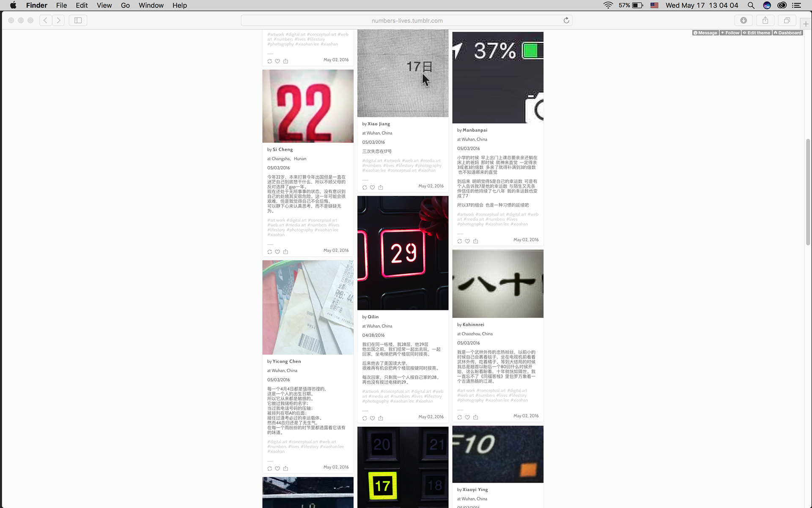
Task: Open the F10 key photo
Action: 498,454
